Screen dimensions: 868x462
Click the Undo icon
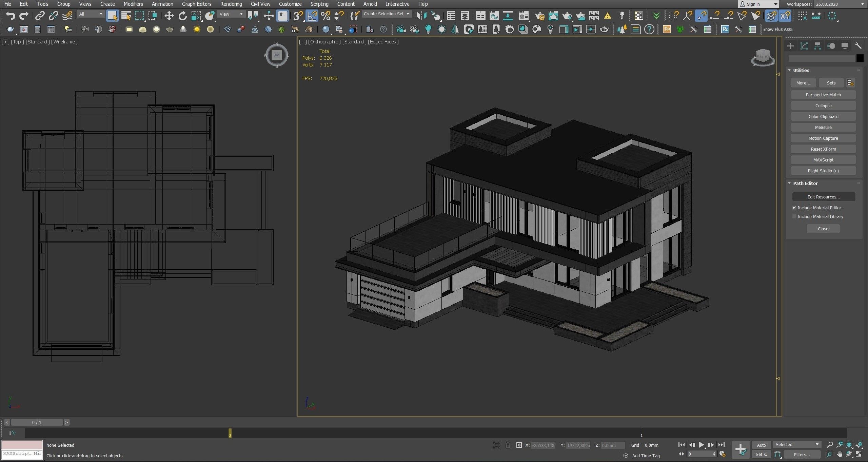tap(10, 16)
